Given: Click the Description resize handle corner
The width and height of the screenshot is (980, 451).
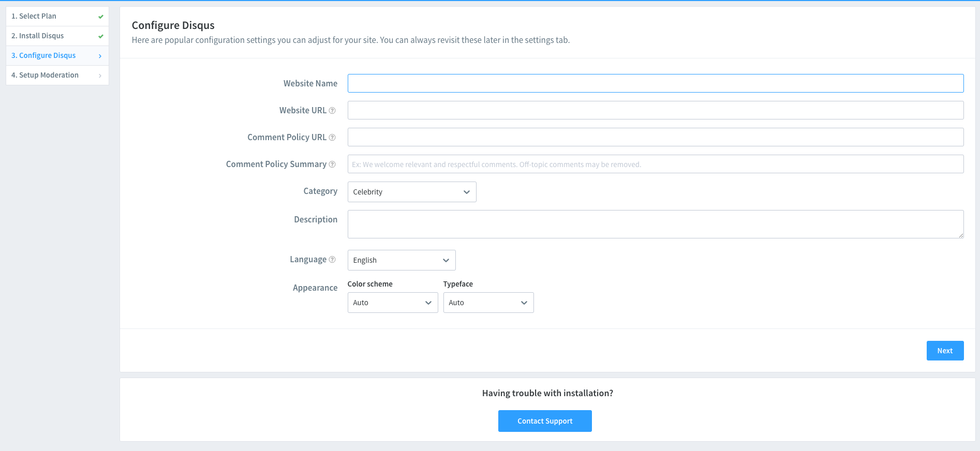Looking at the screenshot, I should (x=961, y=235).
